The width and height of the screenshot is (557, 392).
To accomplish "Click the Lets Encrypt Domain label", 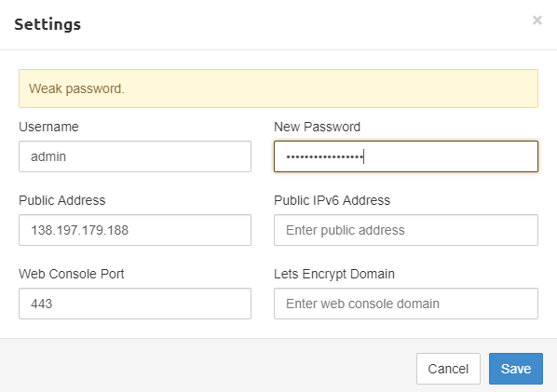I will click(334, 274).
